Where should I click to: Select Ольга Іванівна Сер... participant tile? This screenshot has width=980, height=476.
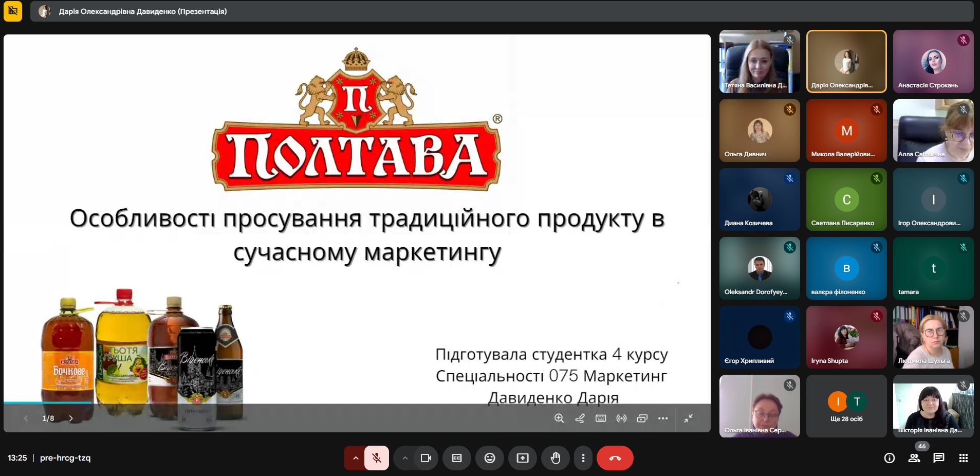pyautogui.click(x=760, y=406)
